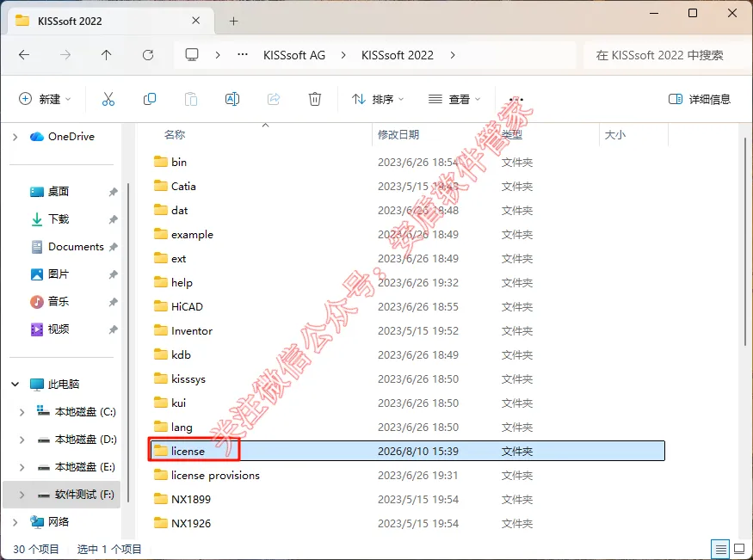Select the bin folder icon
753x560 pixels.
(160, 162)
